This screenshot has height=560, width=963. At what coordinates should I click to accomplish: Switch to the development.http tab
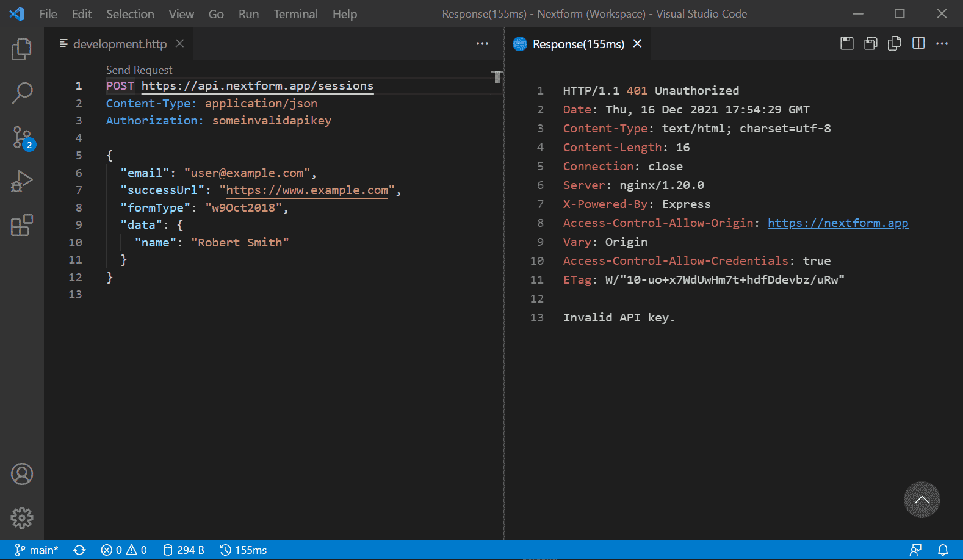[120, 44]
